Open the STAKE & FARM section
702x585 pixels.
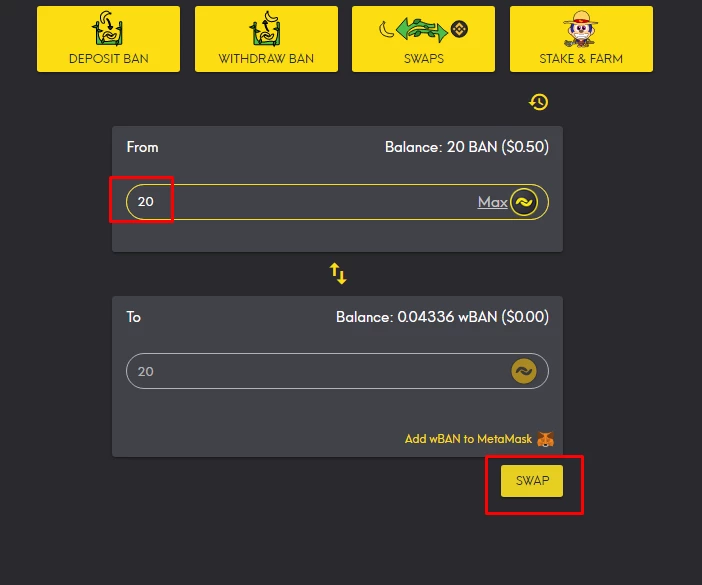(x=581, y=39)
